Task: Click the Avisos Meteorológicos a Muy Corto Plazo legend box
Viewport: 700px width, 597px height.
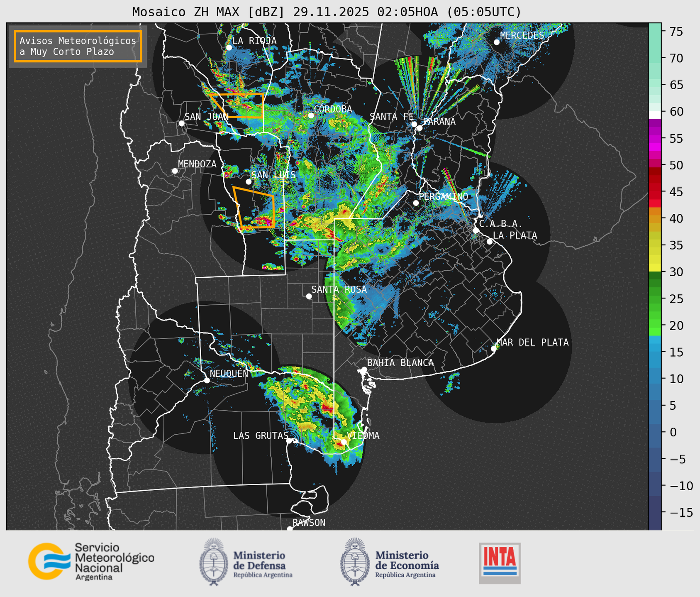Action: [x=78, y=46]
